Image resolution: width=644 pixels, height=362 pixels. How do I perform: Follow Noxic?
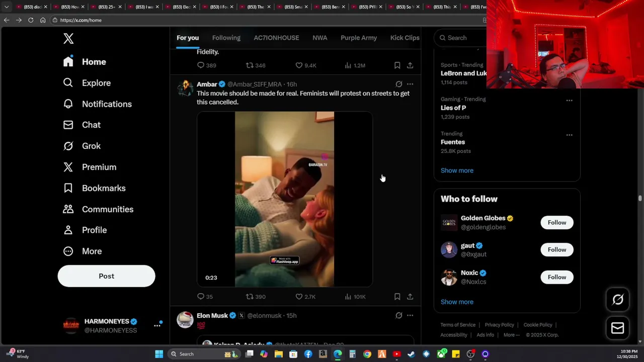(x=557, y=277)
